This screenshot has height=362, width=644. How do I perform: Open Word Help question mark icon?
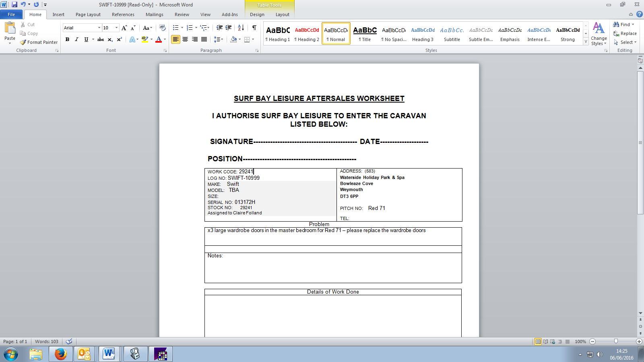pyautogui.click(x=640, y=14)
